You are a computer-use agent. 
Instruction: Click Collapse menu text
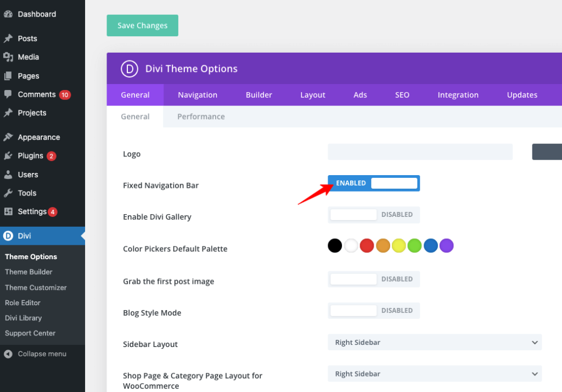click(x=42, y=354)
